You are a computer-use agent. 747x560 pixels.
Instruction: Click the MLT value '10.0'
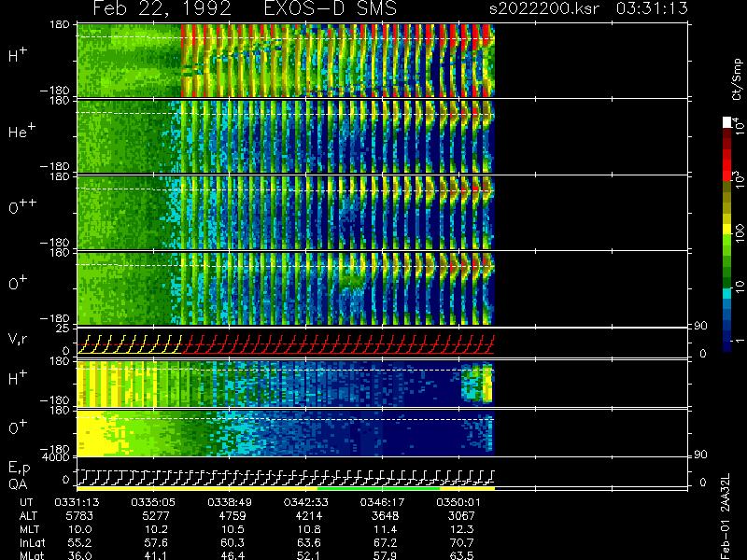coord(80,529)
